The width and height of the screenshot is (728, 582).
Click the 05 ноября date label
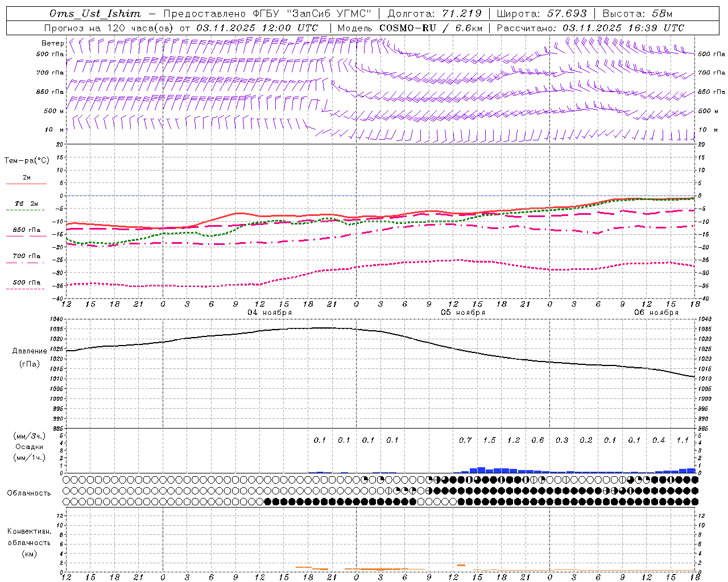(463, 312)
